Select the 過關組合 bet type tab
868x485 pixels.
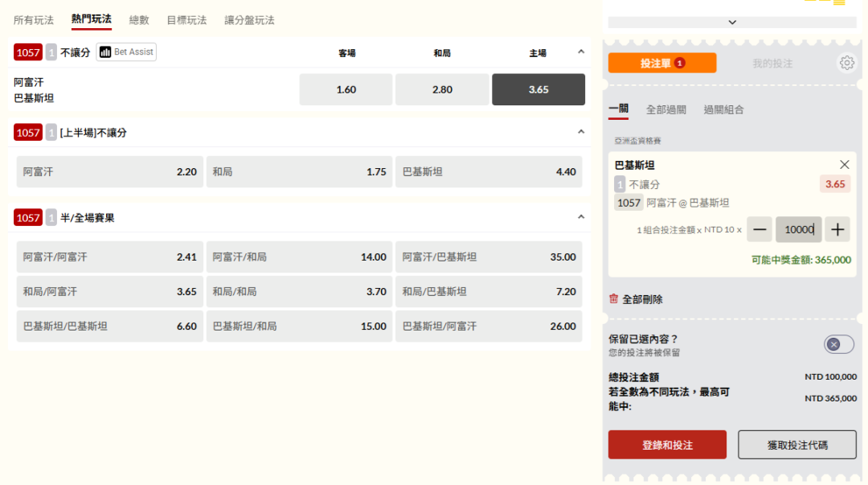[723, 109]
